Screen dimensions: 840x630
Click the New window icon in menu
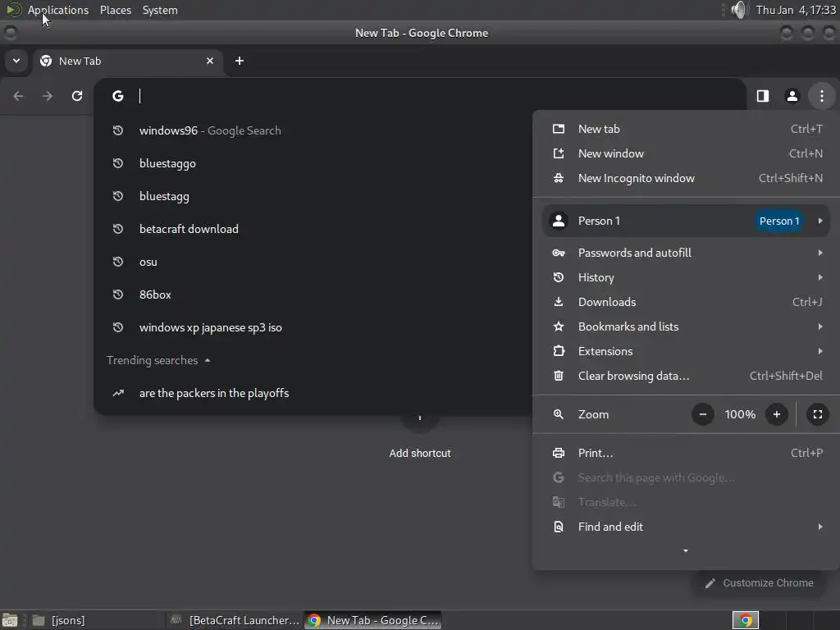(558, 153)
